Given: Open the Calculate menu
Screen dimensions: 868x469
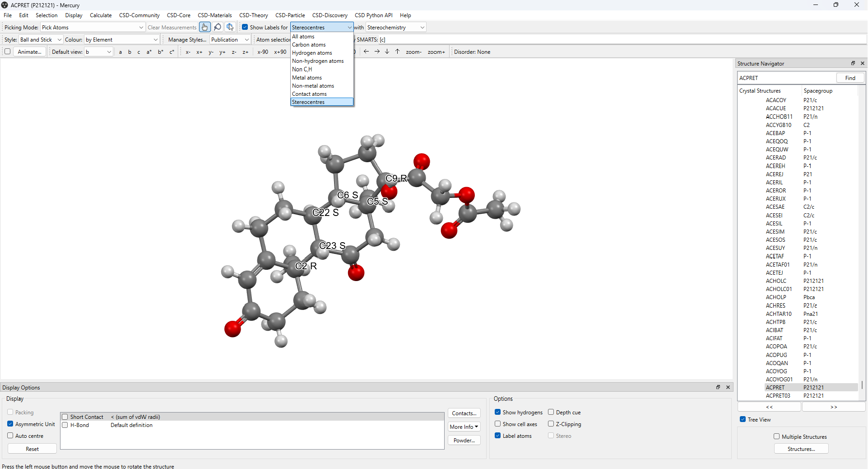Looking at the screenshot, I should pos(100,15).
